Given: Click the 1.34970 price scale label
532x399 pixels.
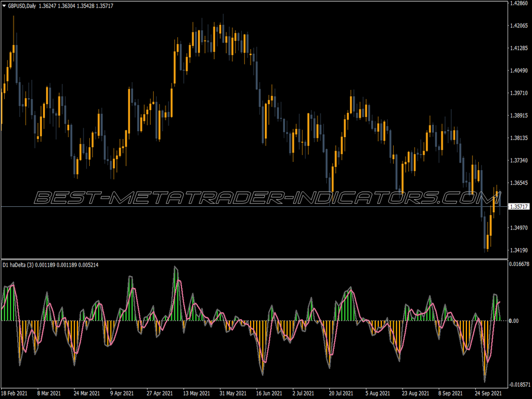Looking at the screenshot, I should [x=519, y=228].
